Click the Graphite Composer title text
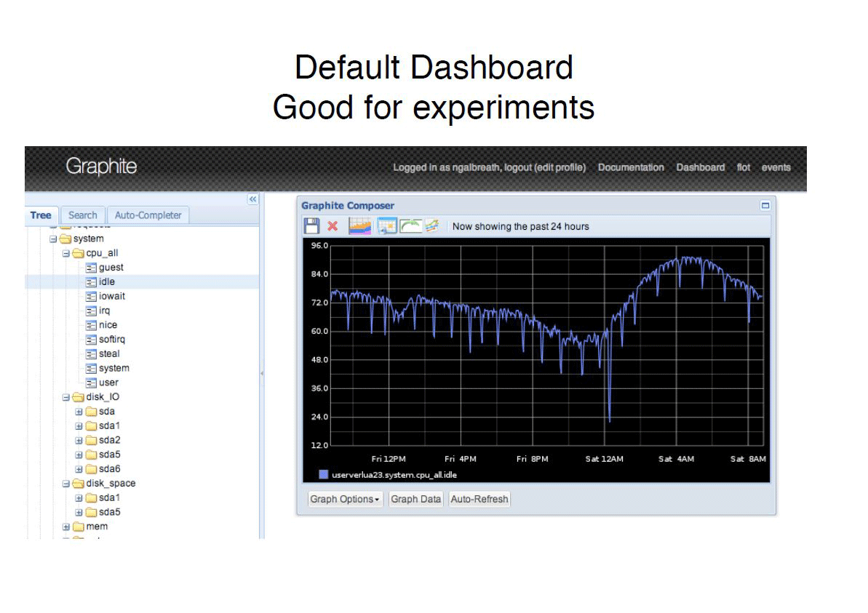The width and height of the screenshot is (868, 613). click(x=348, y=206)
